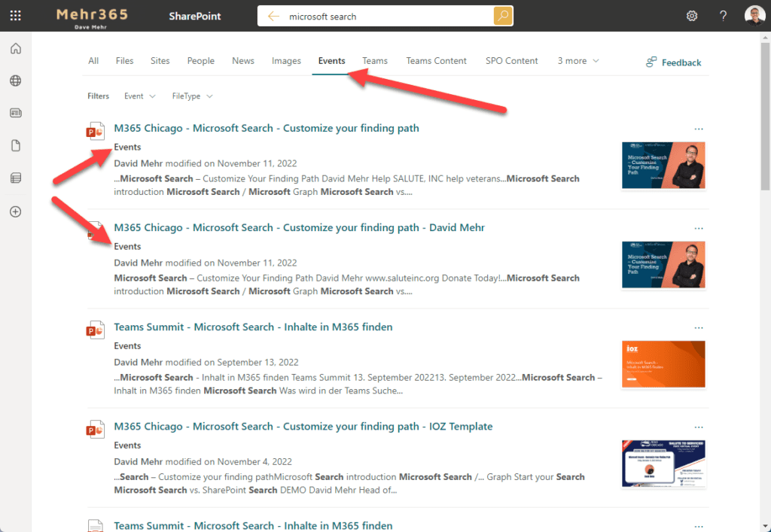Viewport: 771px width, 532px height.
Task: Click 'modified on September 13, 2022' text
Action: [x=232, y=362]
